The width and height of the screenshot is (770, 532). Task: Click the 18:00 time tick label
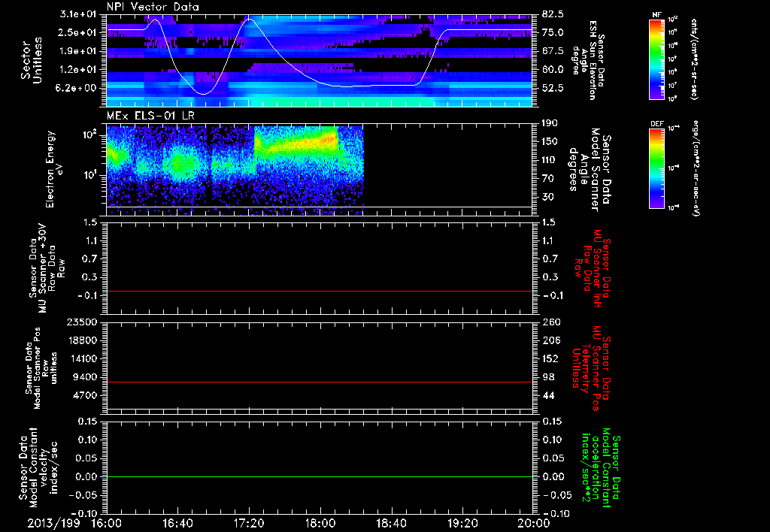coord(320,523)
